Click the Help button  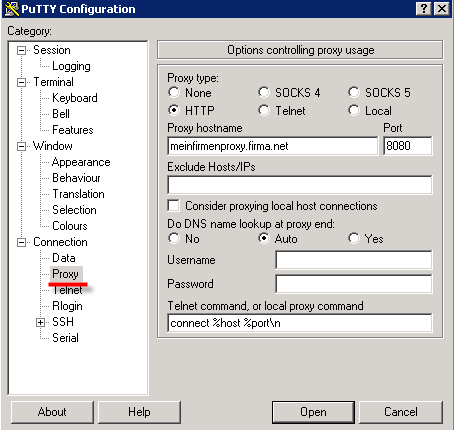139,412
